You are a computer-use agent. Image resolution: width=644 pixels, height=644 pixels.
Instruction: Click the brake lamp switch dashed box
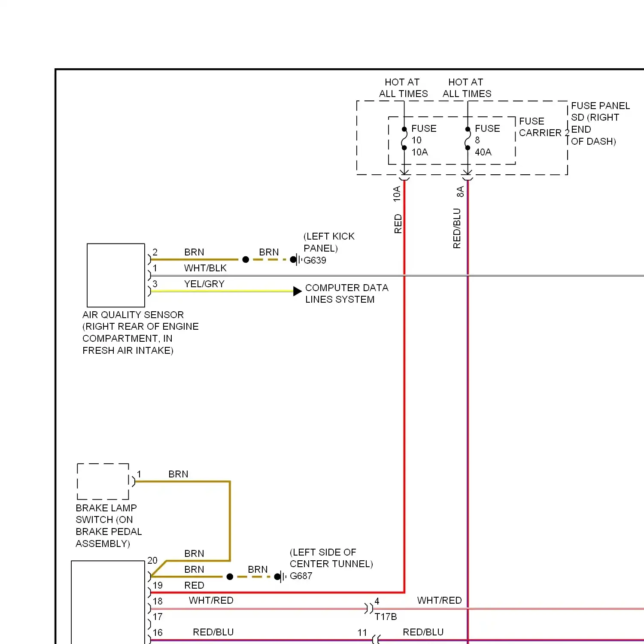[x=103, y=481]
